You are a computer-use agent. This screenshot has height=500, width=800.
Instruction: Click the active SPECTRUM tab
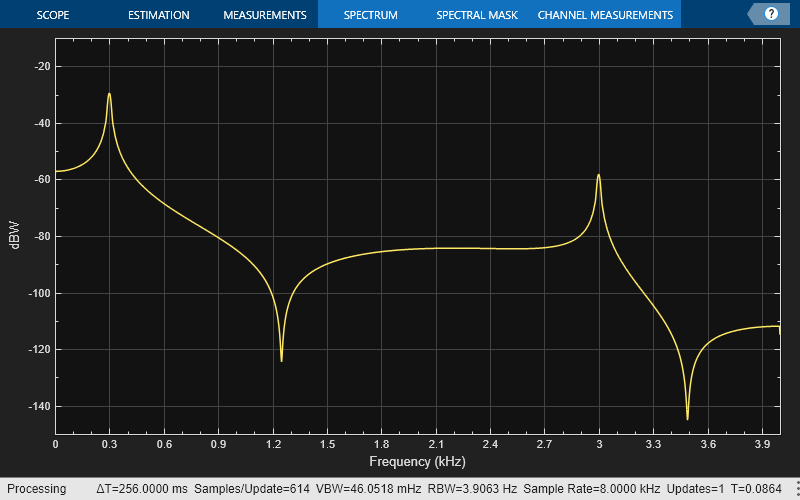coord(370,15)
